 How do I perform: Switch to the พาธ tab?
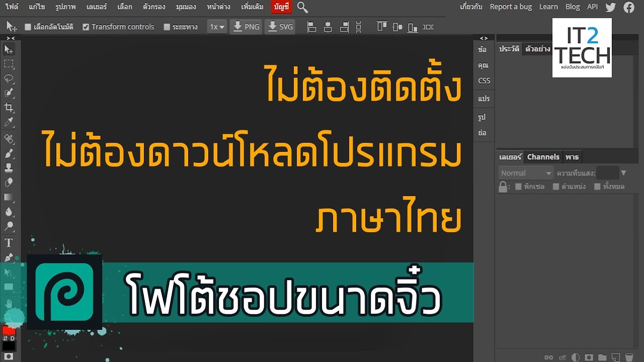572,157
